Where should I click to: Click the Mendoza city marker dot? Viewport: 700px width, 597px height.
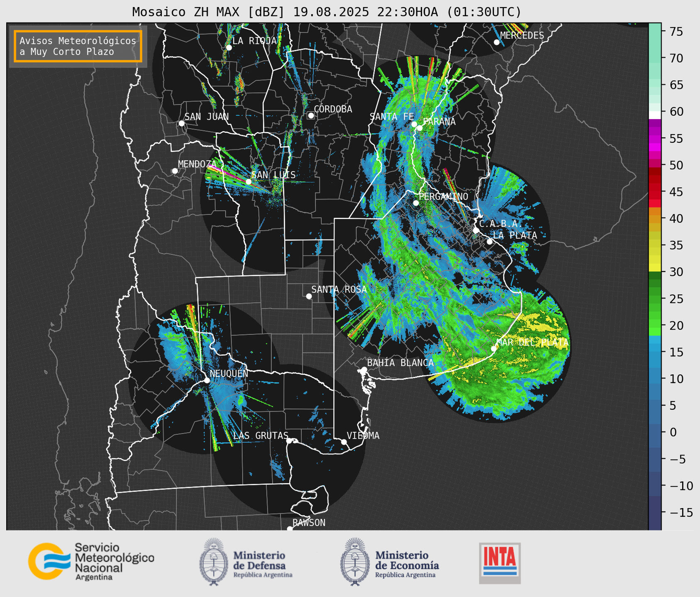pyautogui.click(x=175, y=171)
